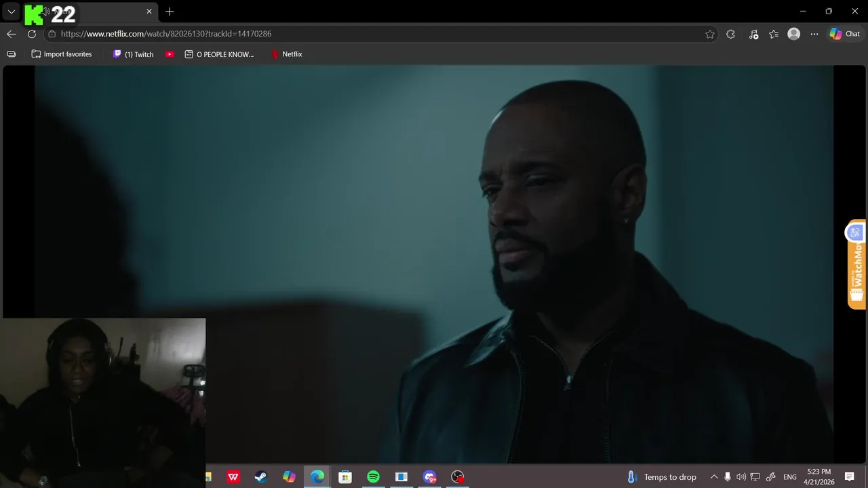Open the Favorites list icon
Viewport: 868px width, 488px height.
774,34
